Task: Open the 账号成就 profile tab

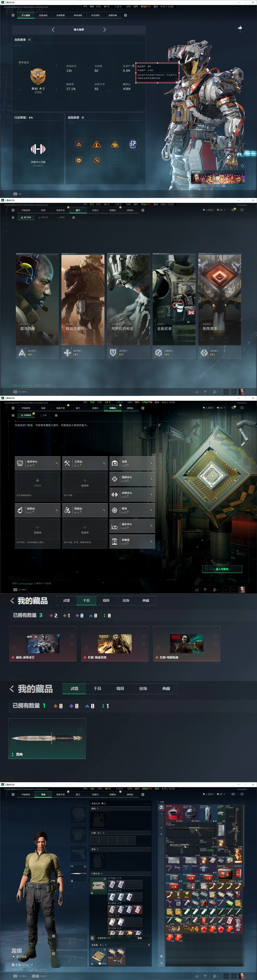Action: click(x=78, y=16)
